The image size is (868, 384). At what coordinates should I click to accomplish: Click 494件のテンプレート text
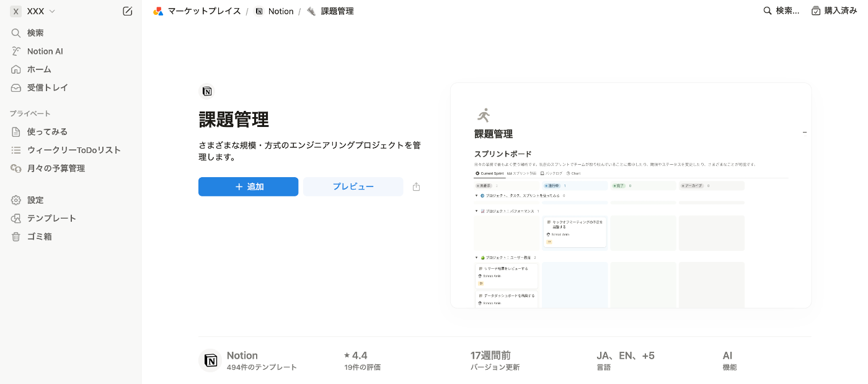click(262, 367)
